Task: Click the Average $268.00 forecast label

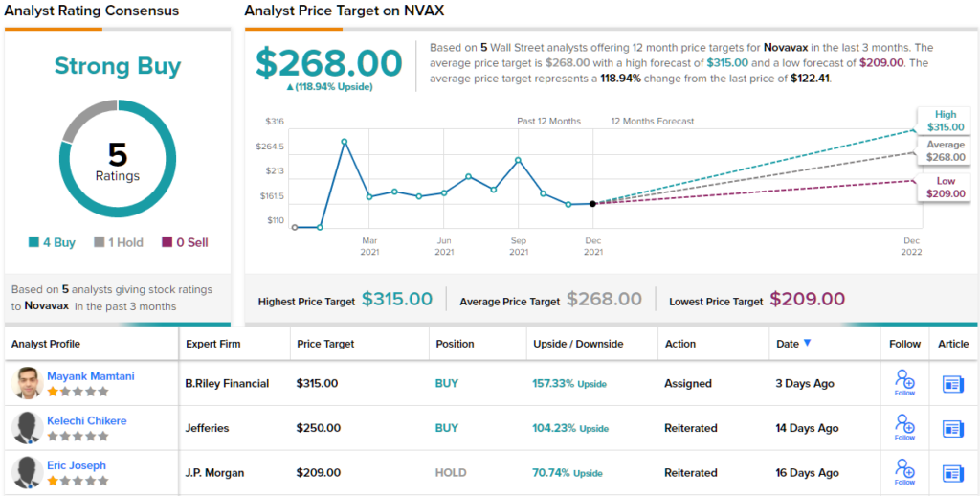Action: pyautogui.click(x=945, y=150)
